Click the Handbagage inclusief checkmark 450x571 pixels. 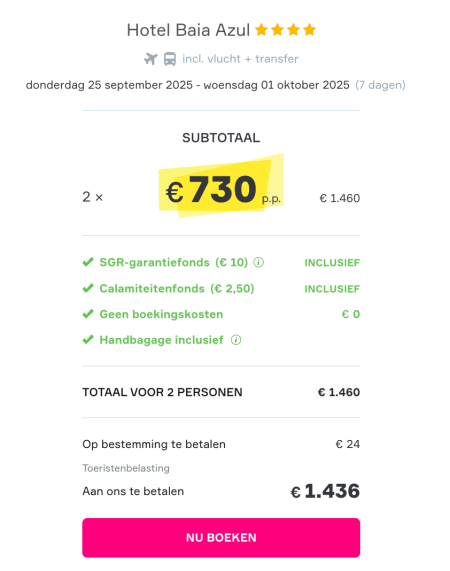(88, 340)
